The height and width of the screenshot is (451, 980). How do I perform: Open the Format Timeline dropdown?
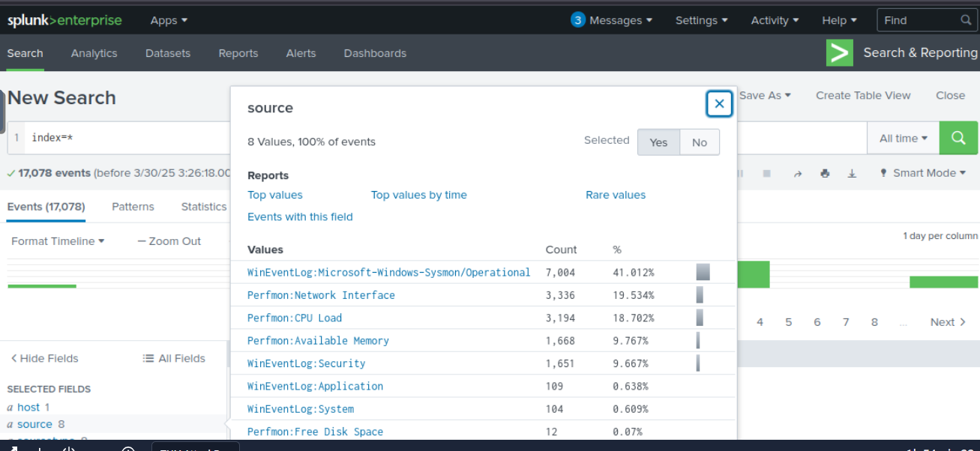pos(58,241)
